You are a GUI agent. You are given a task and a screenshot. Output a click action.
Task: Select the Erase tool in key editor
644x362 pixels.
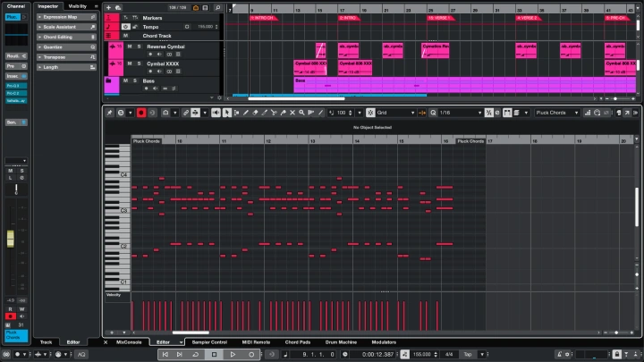255,113
